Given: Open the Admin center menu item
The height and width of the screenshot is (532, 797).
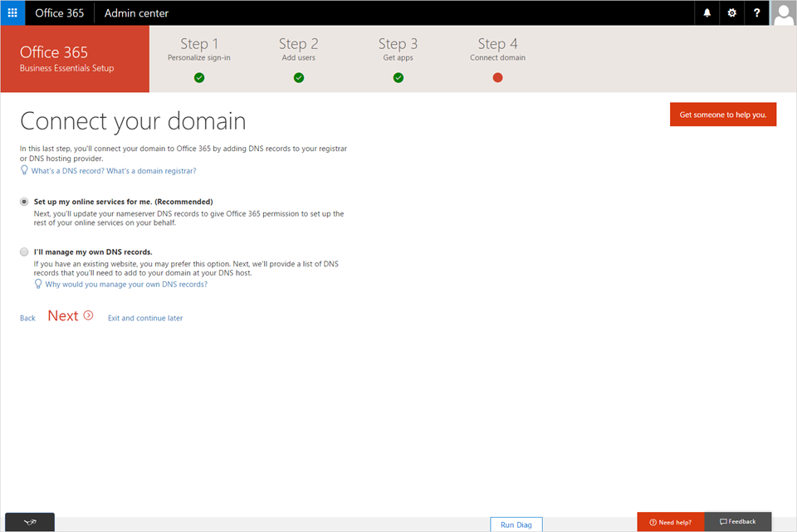Looking at the screenshot, I should [135, 12].
